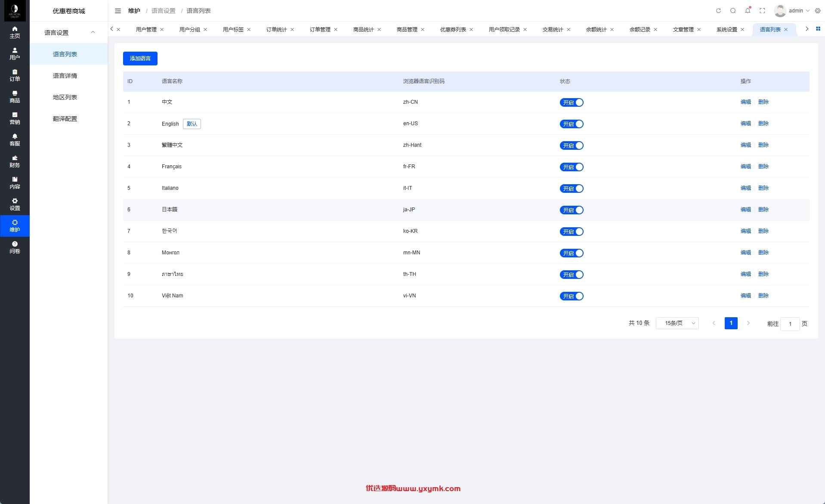Switch to the 优惠券列表 tab
The height and width of the screenshot is (504, 825).
(x=453, y=29)
